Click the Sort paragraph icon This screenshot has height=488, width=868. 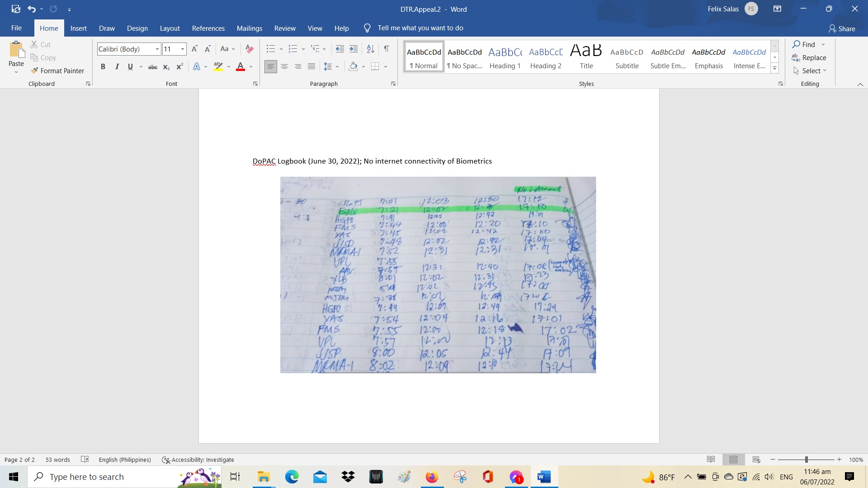pyautogui.click(x=370, y=49)
